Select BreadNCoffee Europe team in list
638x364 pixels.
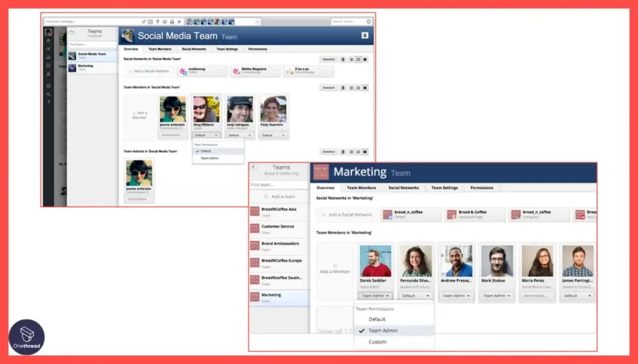coord(280,263)
